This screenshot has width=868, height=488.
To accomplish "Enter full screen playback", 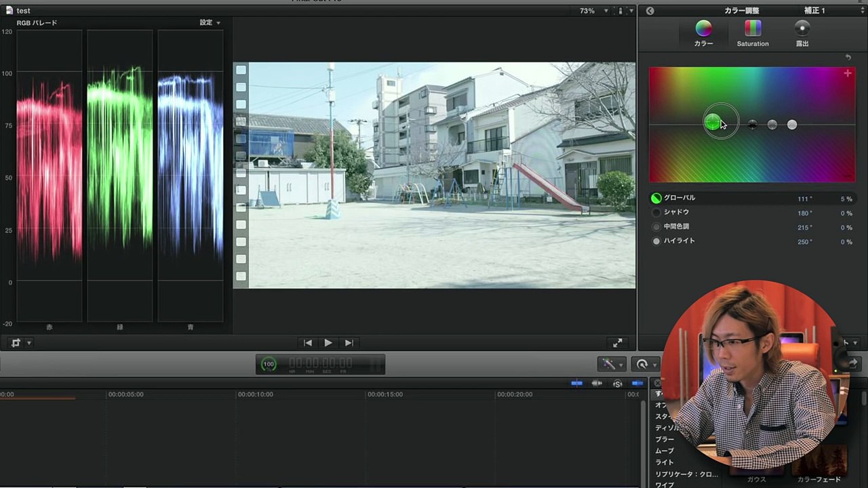I will 617,343.
